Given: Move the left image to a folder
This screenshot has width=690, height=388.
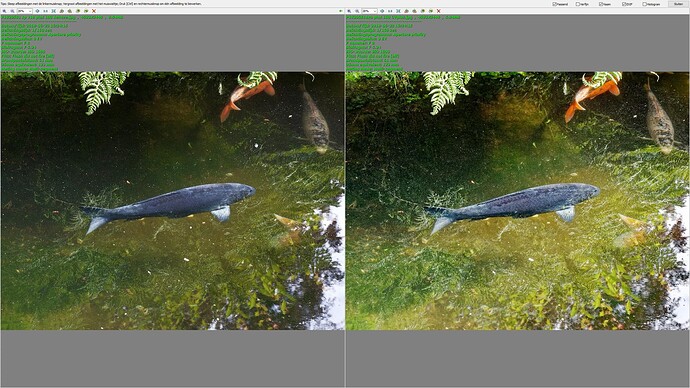Looking at the screenshot, I should tap(86, 11).
